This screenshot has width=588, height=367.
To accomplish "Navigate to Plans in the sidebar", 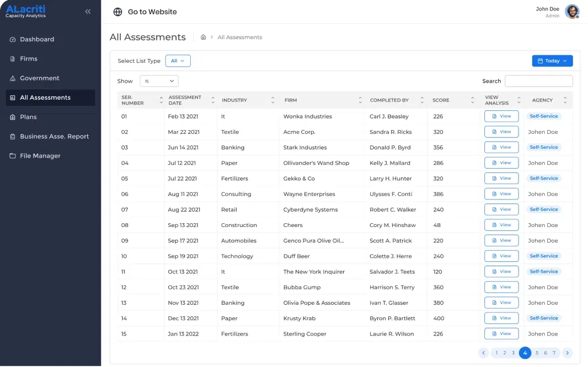I will coord(28,117).
